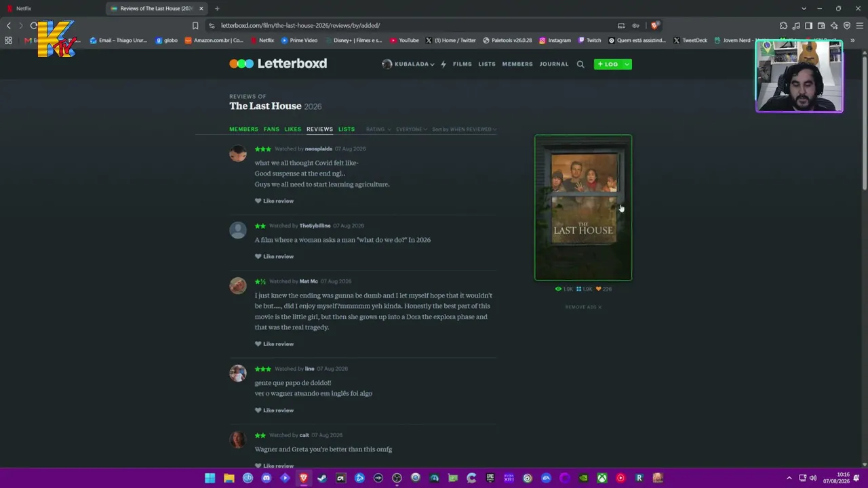Open MEMBERS in the top navigation
The image size is (868, 488).
pyautogui.click(x=517, y=64)
